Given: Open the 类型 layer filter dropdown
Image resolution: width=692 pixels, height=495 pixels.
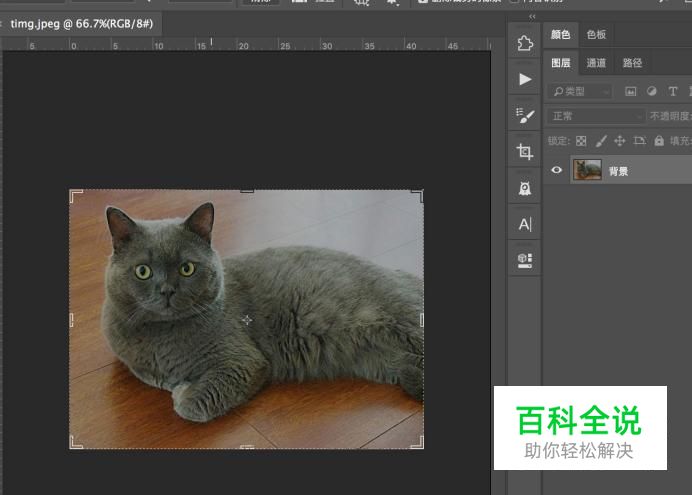Looking at the screenshot, I should coord(582,91).
